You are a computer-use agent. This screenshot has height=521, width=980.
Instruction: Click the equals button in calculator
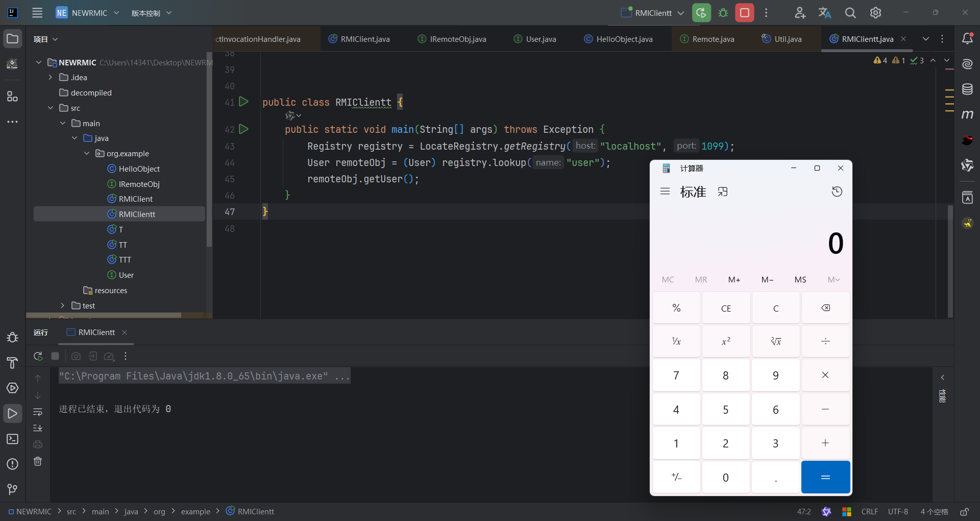pyautogui.click(x=825, y=477)
